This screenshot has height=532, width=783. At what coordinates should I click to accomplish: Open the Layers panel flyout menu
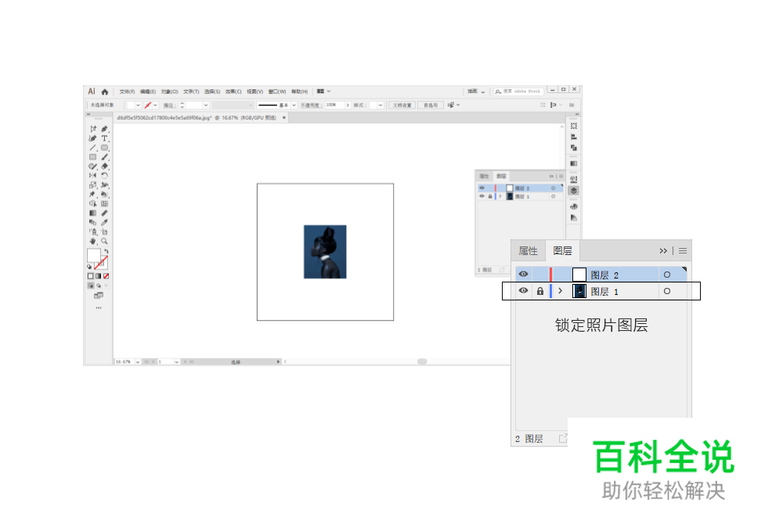point(680,250)
